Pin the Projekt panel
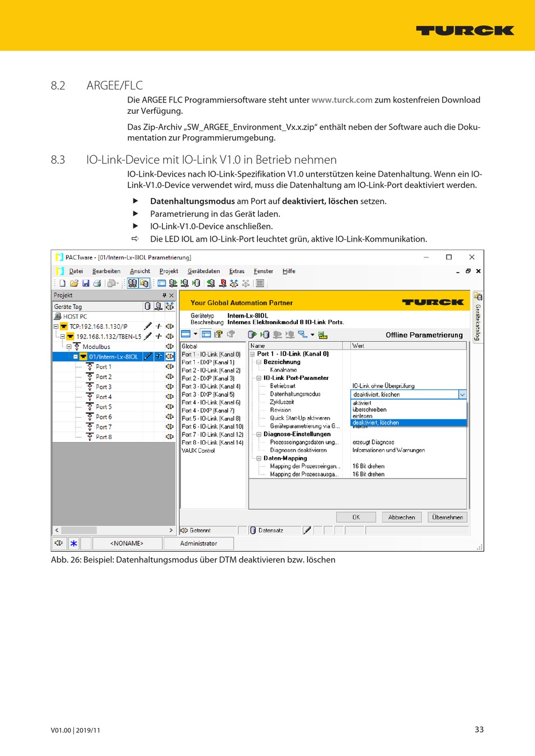The height and width of the screenshot is (756, 535). click(x=164, y=296)
